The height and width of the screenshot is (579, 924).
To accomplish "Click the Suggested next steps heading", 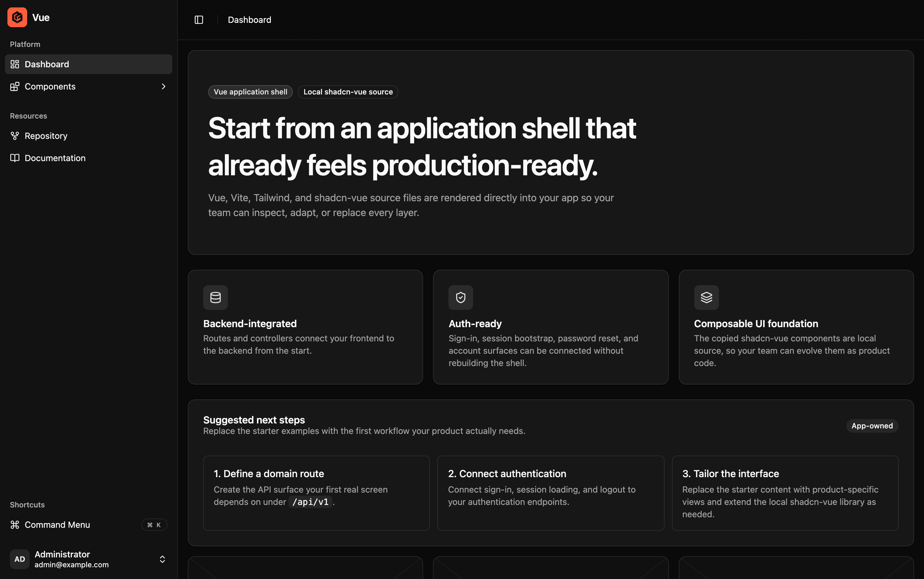I will pyautogui.click(x=254, y=420).
